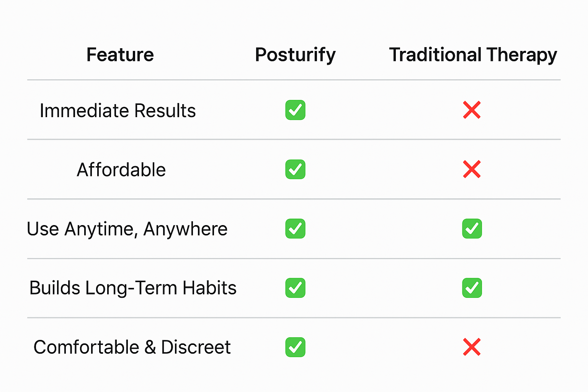Viewport: 588px width, 392px height.
Task: Click Traditional Therapy checkmark for Use Anytime, Anywhere
Action: point(472,229)
